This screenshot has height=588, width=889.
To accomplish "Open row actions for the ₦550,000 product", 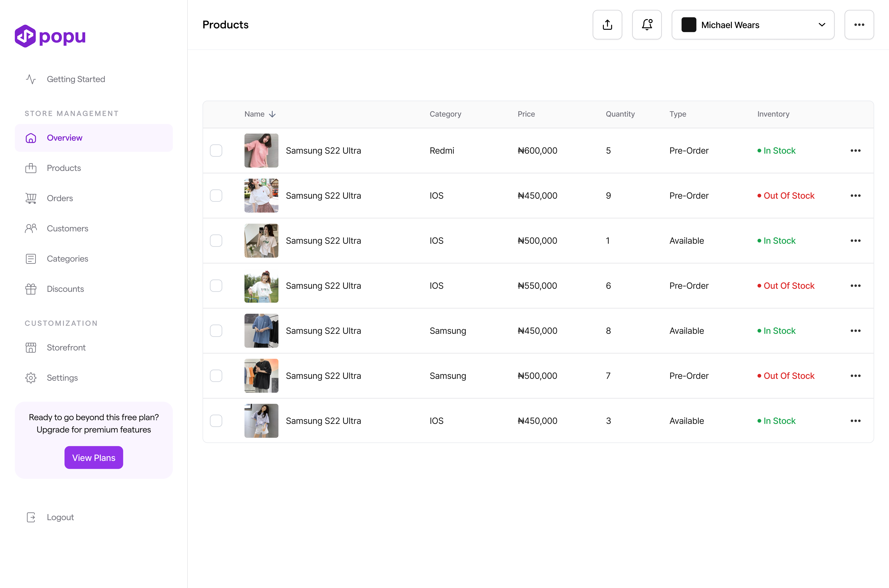I will tap(855, 286).
